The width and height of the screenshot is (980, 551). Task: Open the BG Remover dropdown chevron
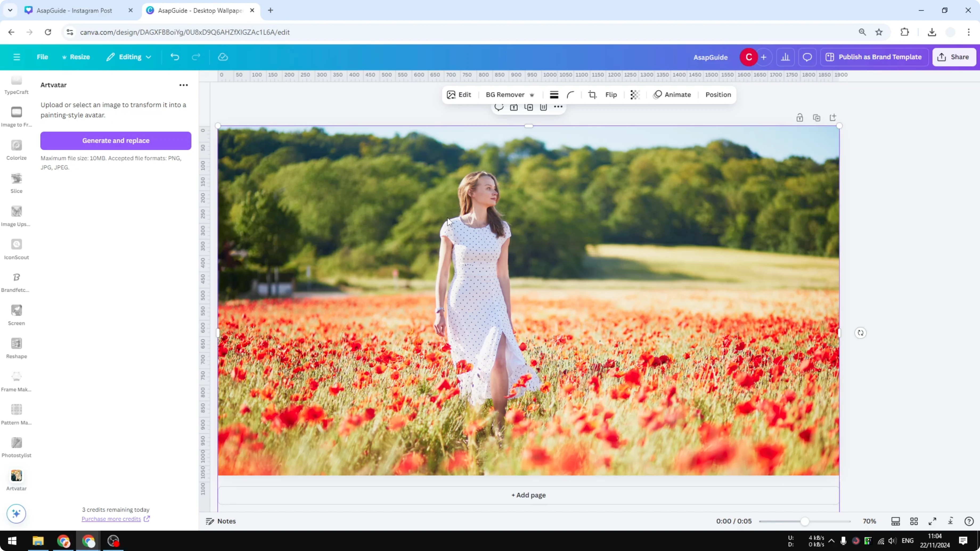pyautogui.click(x=532, y=95)
